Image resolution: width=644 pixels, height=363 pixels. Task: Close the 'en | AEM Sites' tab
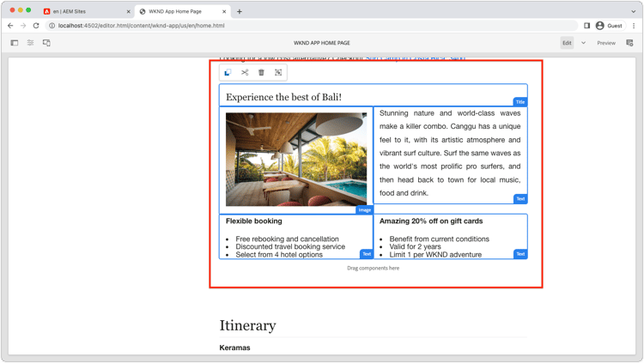[x=128, y=11]
